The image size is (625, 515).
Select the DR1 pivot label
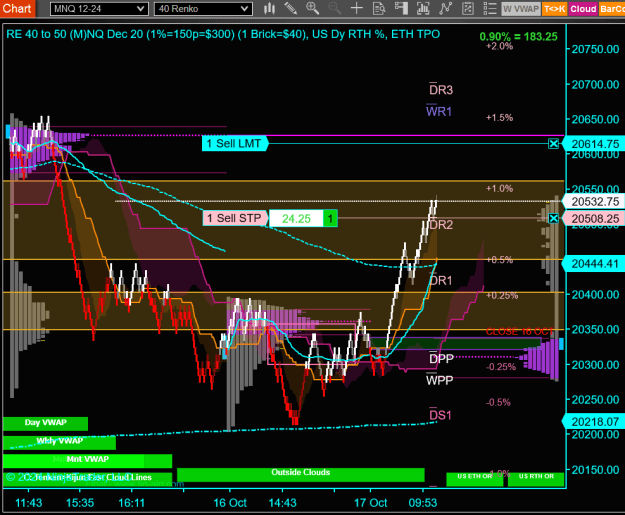pyautogui.click(x=441, y=280)
